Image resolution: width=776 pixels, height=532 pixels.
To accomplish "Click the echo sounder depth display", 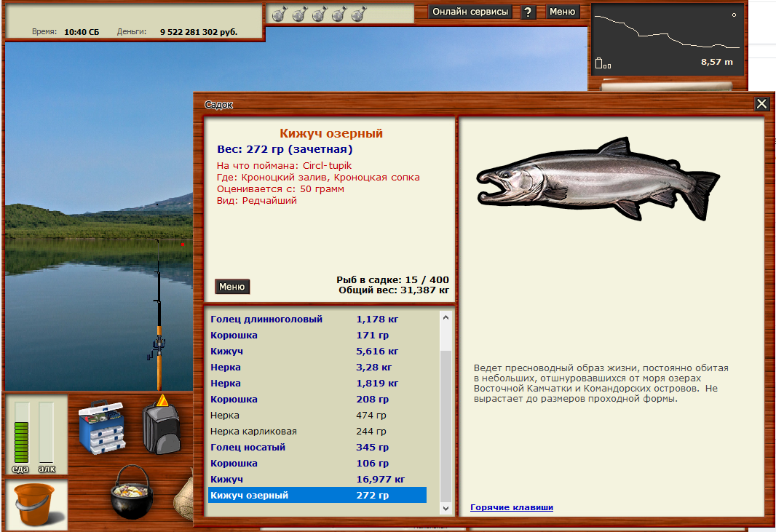I will 668,39.
